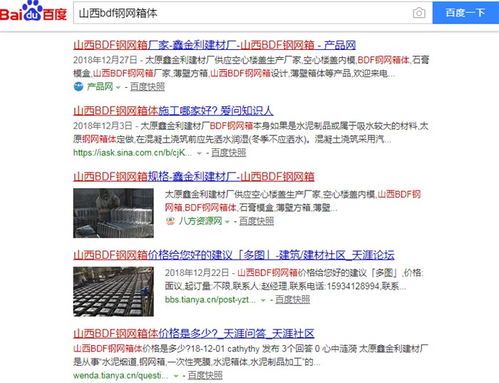The height and width of the screenshot is (383, 499).
Task: Open 百度快照 for the iask.sina result
Action: [x=229, y=153]
